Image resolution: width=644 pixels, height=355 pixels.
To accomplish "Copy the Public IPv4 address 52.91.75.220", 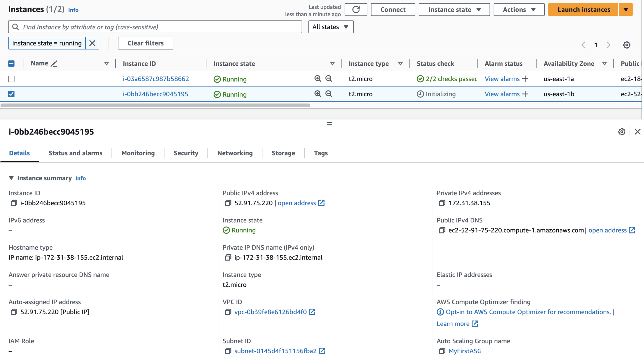I will pyautogui.click(x=228, y=203).
